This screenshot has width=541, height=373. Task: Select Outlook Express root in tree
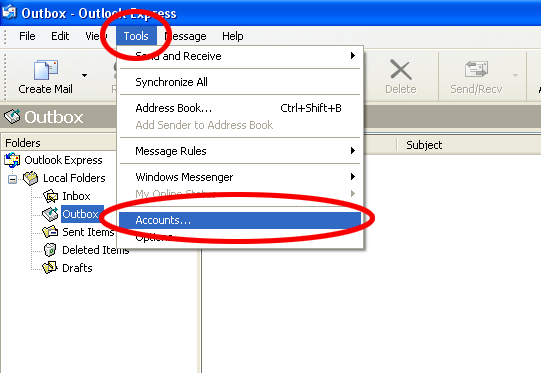[63, 160]
